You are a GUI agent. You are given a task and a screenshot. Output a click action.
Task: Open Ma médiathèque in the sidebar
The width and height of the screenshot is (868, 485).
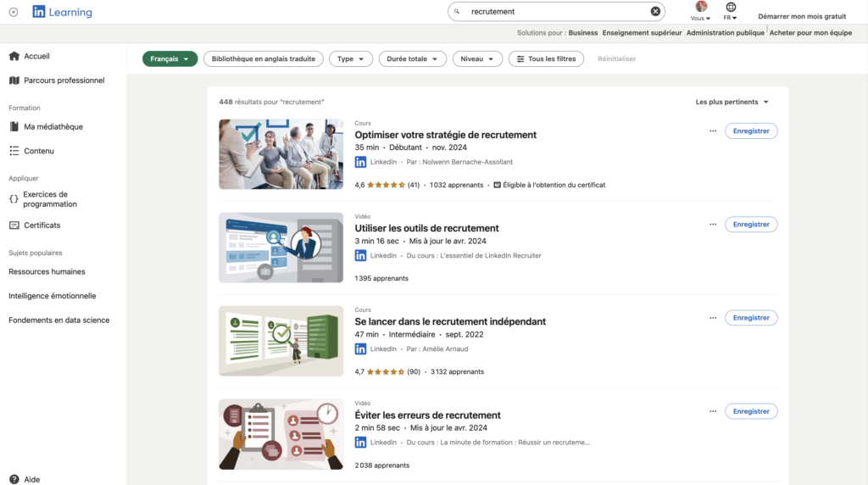coord(53,127)
